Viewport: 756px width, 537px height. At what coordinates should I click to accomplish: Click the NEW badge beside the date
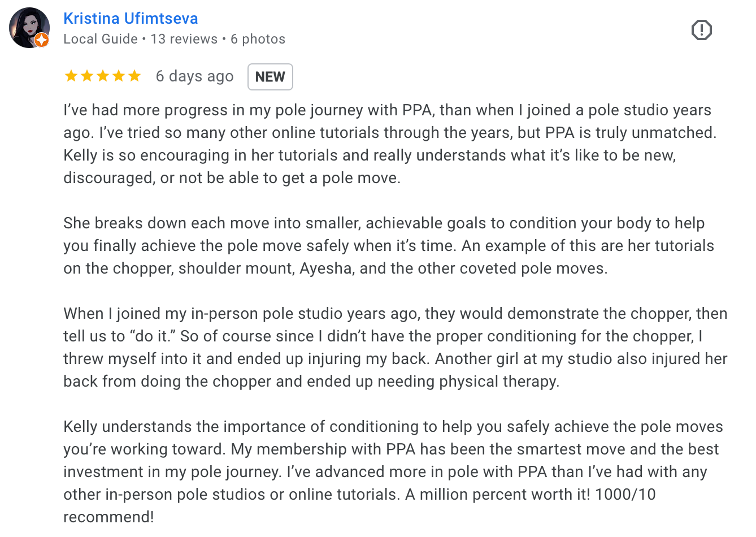[270, 77]
